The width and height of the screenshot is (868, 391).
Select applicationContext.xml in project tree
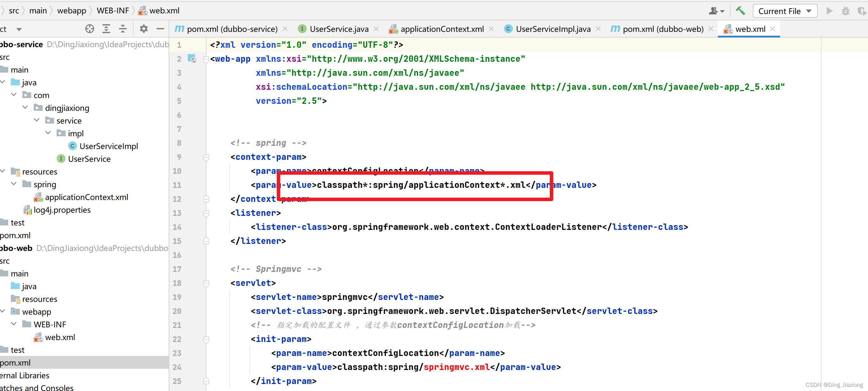tap(81, 197)
